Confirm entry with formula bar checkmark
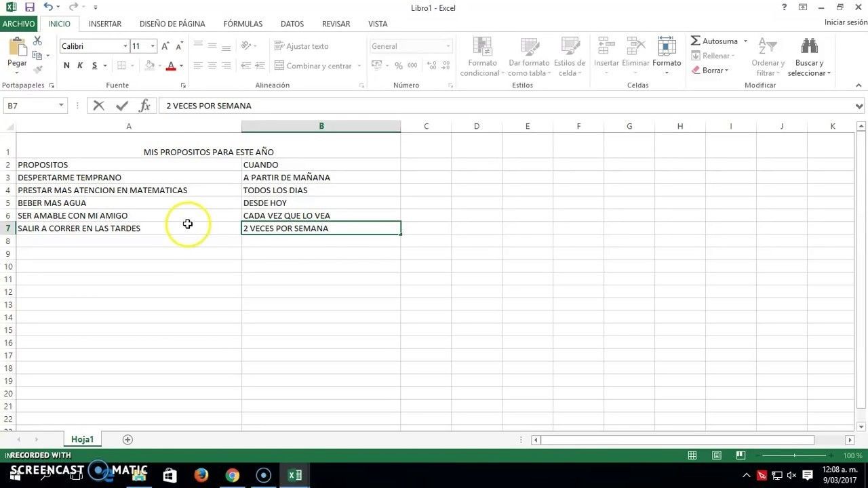The image size is (868, 488). [122, 106]
